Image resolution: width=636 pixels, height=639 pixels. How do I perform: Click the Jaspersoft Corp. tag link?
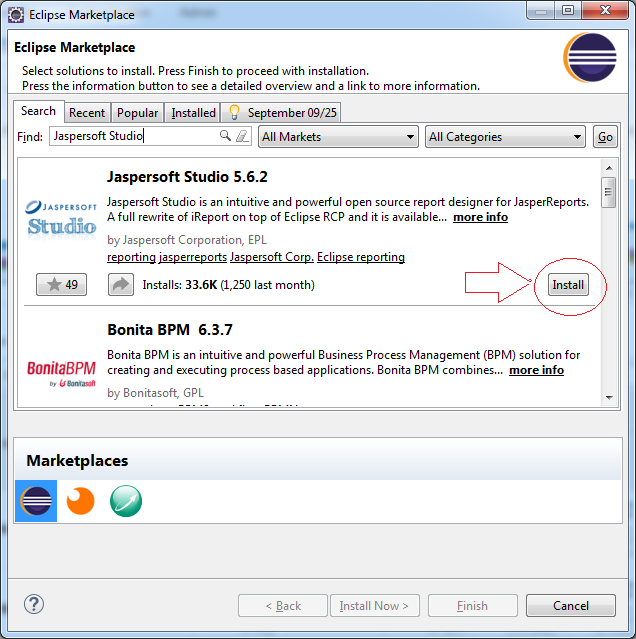coord(272,257)
